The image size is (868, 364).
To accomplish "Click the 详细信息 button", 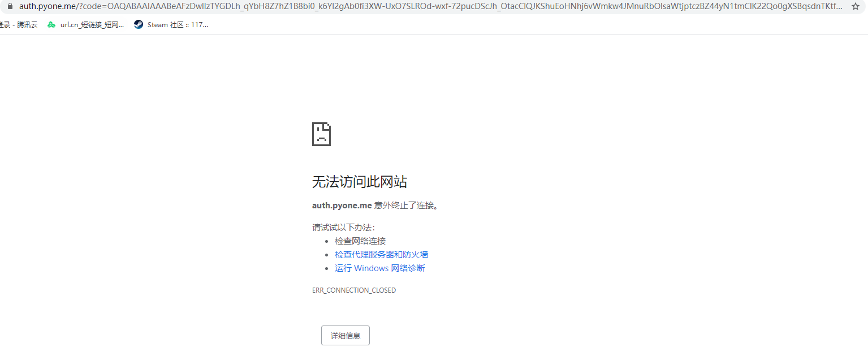I will coord(346,336).
